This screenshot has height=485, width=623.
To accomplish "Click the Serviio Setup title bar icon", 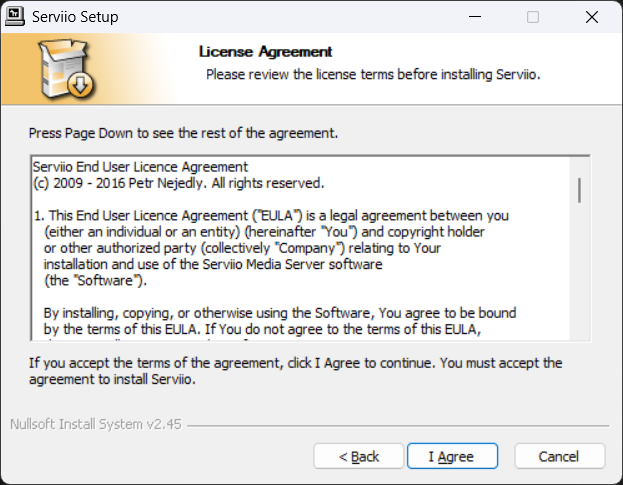I will (15, 16).
